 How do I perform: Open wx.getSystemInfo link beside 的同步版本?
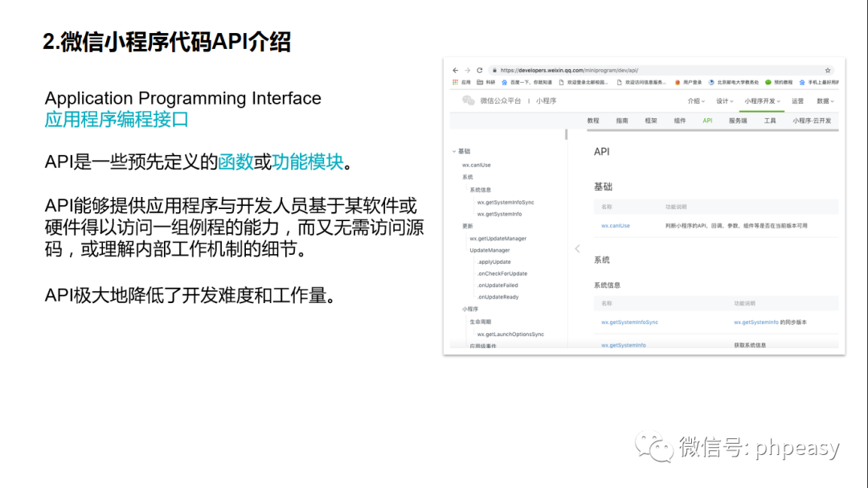coord(756,322)
